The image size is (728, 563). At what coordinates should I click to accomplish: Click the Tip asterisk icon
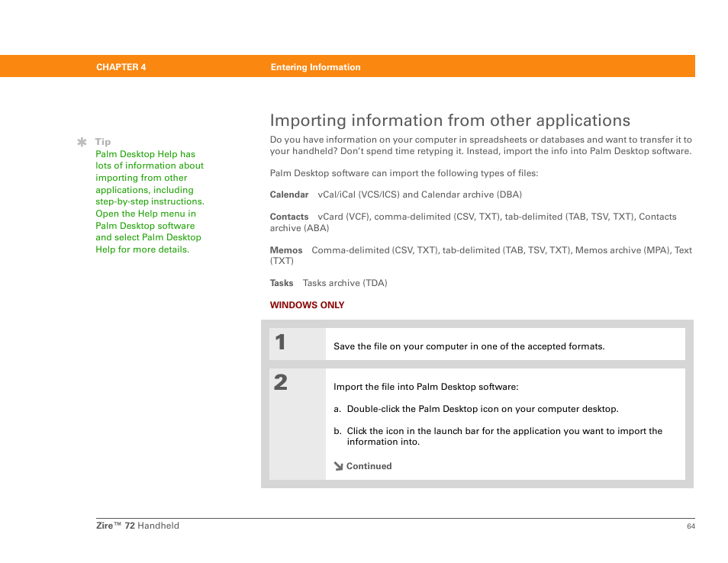point(82,142)
